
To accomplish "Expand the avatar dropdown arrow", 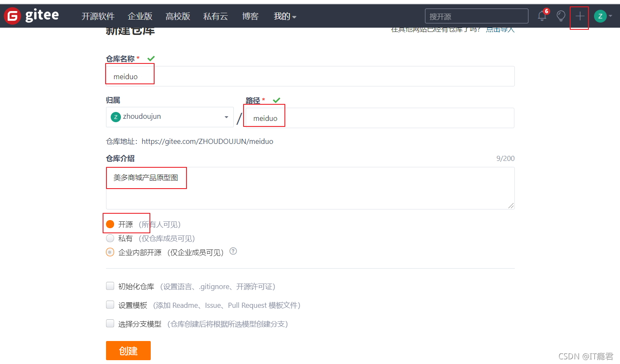I will click(x=610, y=16).
